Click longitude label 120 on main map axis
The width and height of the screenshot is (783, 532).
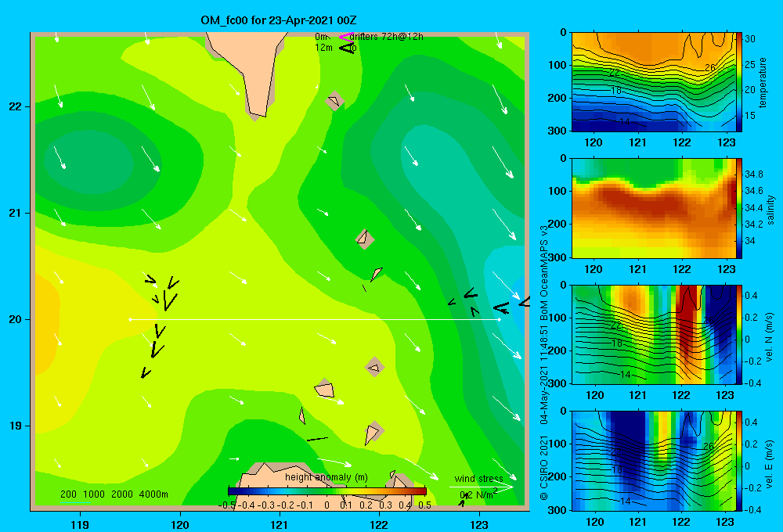pyautogui.click(x=180, y=524)
